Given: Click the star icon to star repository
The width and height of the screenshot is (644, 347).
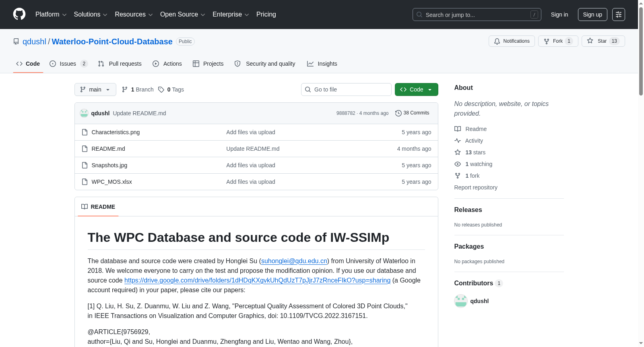Looking at the screenshot, I should pos(590,41).
